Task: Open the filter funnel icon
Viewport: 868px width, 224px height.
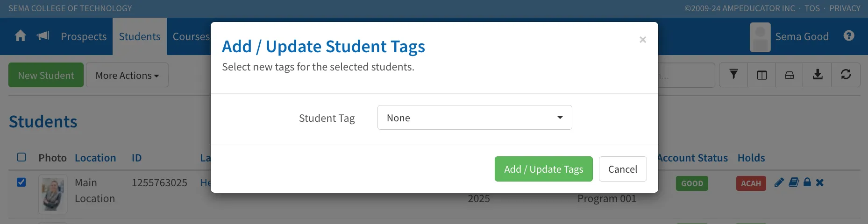Action: [734, 75]
